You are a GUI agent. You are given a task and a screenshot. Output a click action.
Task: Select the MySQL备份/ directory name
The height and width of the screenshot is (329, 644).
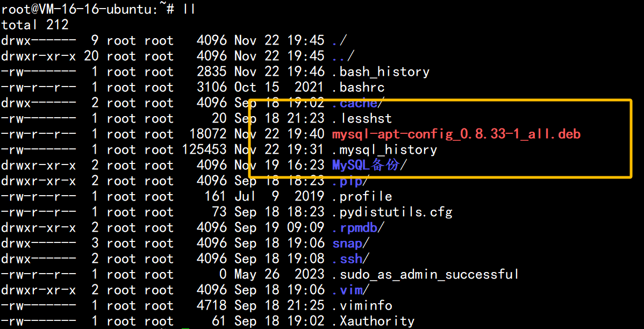(369, 165)
